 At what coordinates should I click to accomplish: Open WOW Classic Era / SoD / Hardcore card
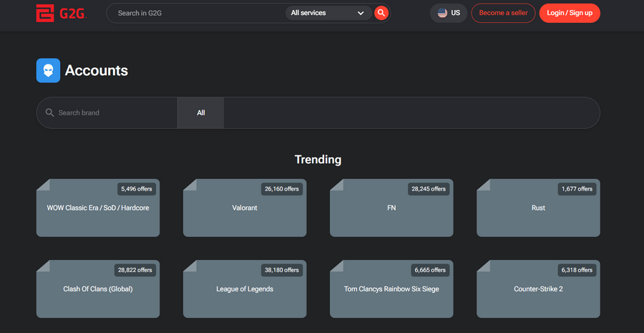coord(98,208)
